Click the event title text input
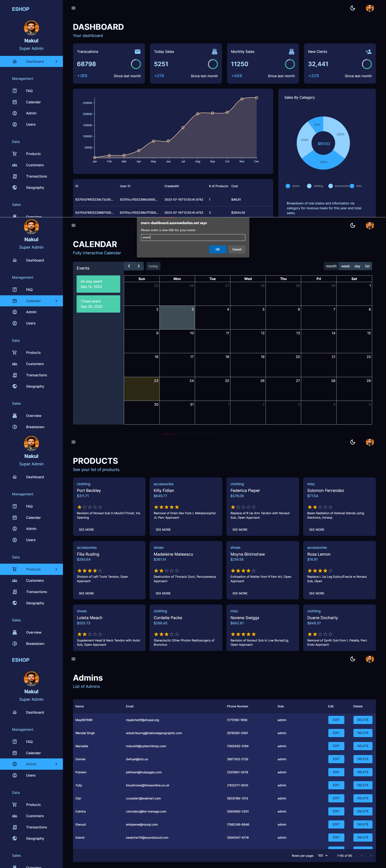This screenshot has height=868, width=386. [x=193, y=238]
